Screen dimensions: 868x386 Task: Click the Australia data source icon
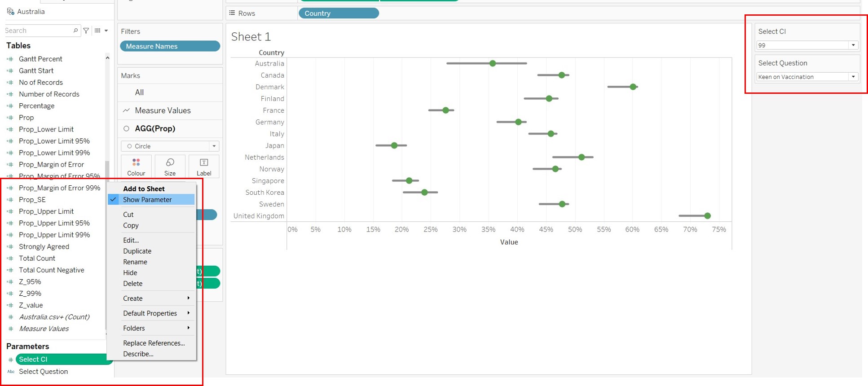[10, 12]
